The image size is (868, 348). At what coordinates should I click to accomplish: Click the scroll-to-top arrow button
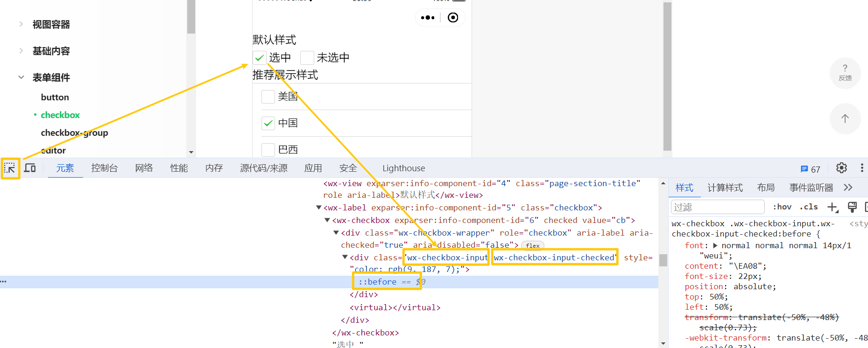coord(845,118)
